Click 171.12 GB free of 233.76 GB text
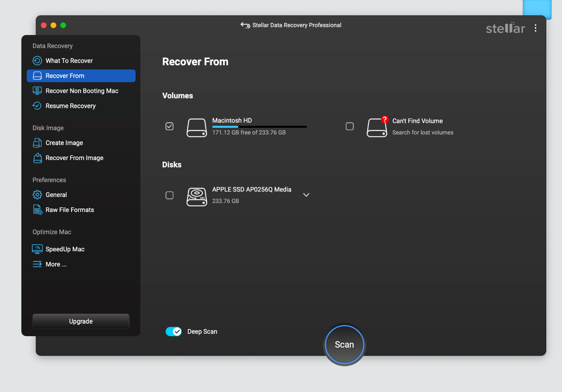Screen dimensions: 562x392 point(249,133)
